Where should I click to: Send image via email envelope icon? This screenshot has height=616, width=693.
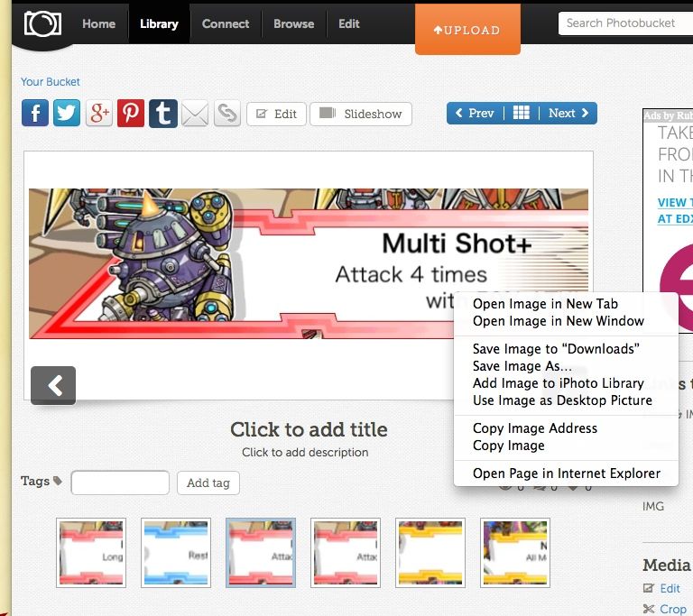click(x=195, y=114)
